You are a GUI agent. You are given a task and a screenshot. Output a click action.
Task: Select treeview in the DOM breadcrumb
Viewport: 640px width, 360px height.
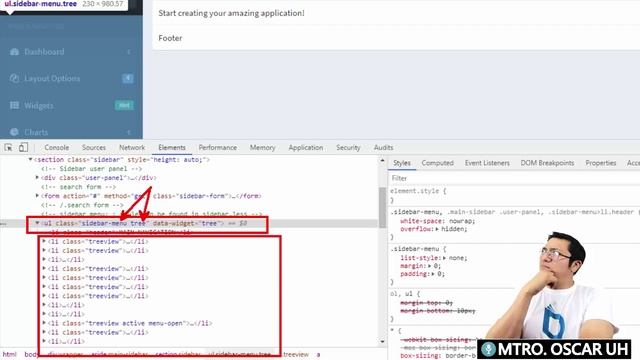(296, 354)
